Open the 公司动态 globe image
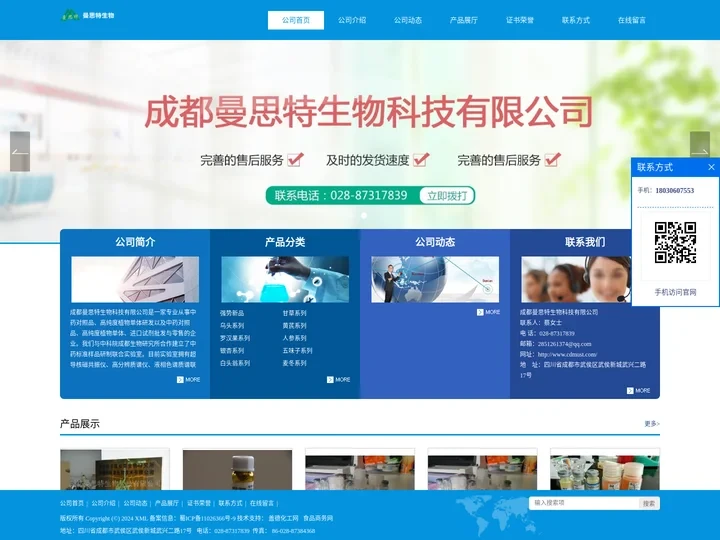This screenshot has height=540, width=720. click(435, 279)
